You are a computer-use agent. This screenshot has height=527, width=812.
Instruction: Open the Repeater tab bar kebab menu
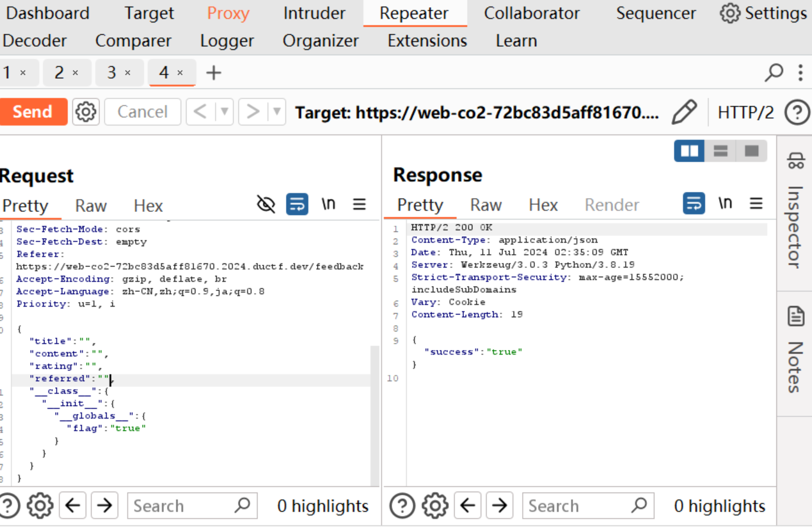coord(799,73)
